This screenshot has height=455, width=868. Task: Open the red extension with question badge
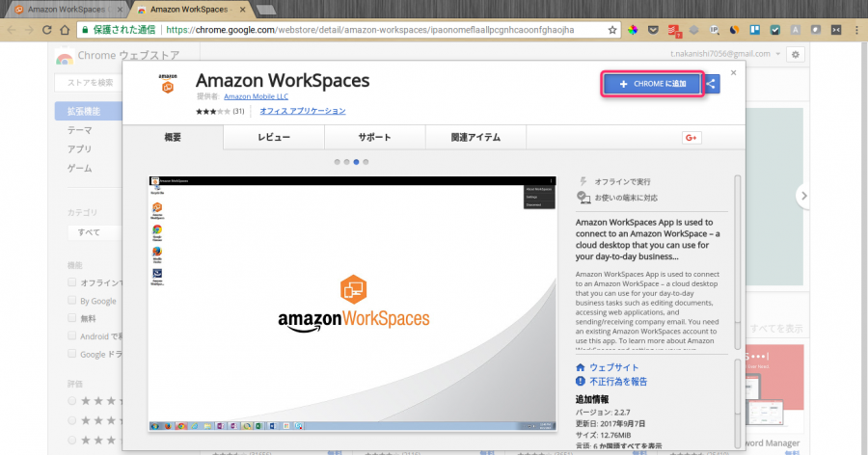point(674,31)
